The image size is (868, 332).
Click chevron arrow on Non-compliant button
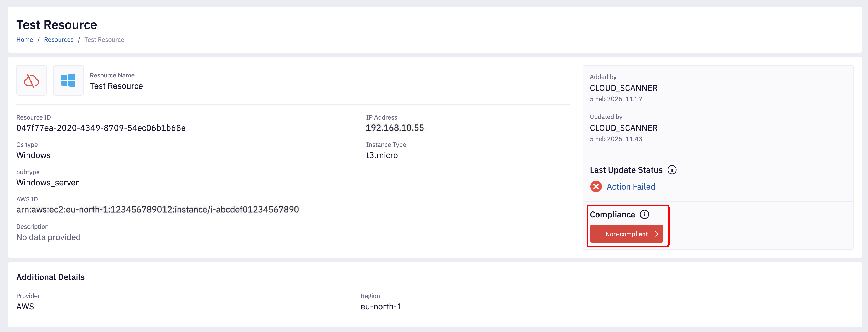(656, 234)
